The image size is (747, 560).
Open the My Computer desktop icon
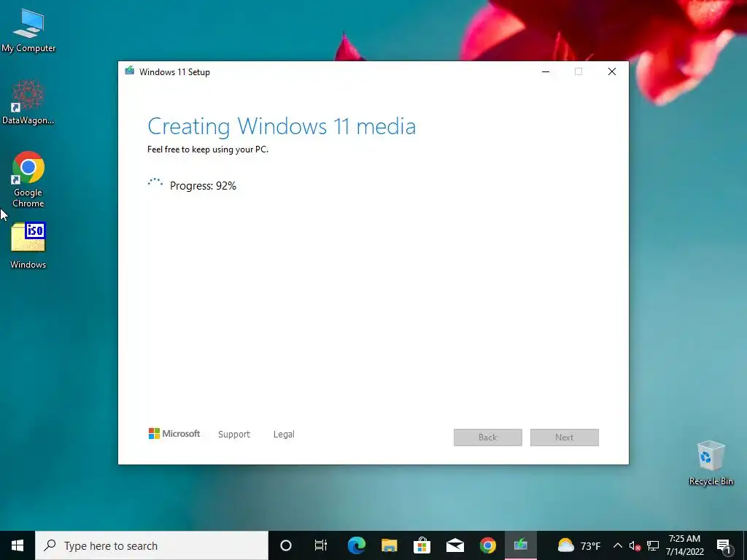tap(28, 31)
